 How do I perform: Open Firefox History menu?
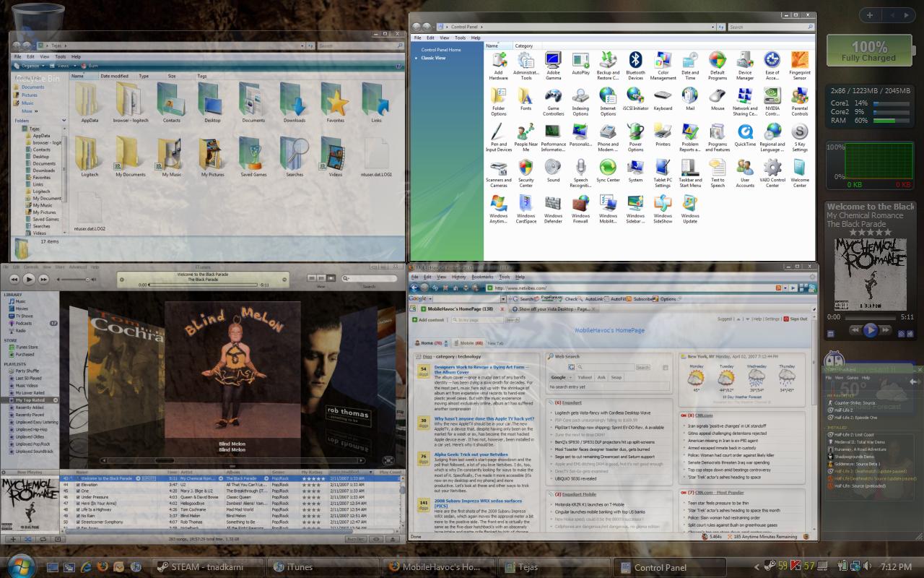[x=458, y=277]
